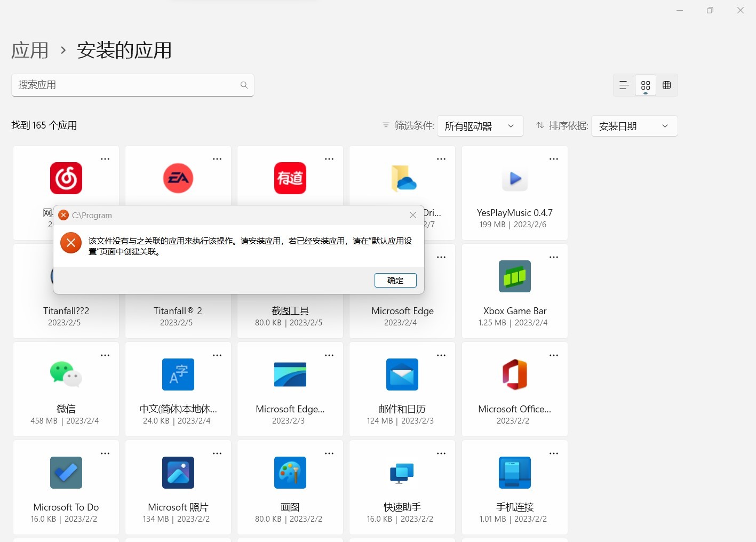Viewport: 756px width, 542px height.
Task: Click the 快速助手 icon
Action: coord(402,473)
